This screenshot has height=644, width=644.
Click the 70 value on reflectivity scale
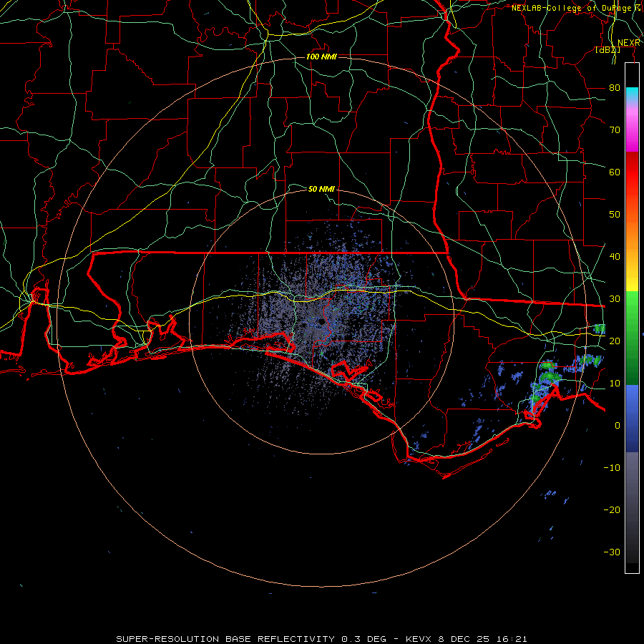click(615, 130)
